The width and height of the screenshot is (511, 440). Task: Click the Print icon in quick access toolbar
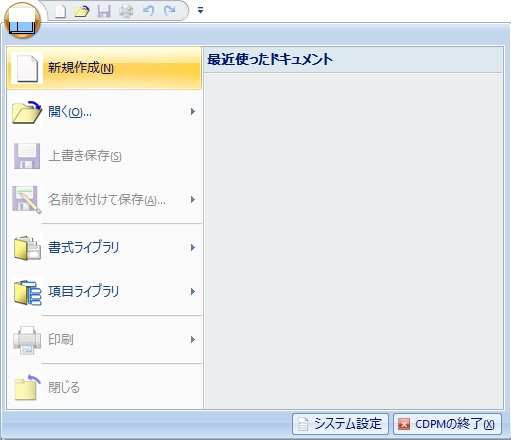(126, 11)
